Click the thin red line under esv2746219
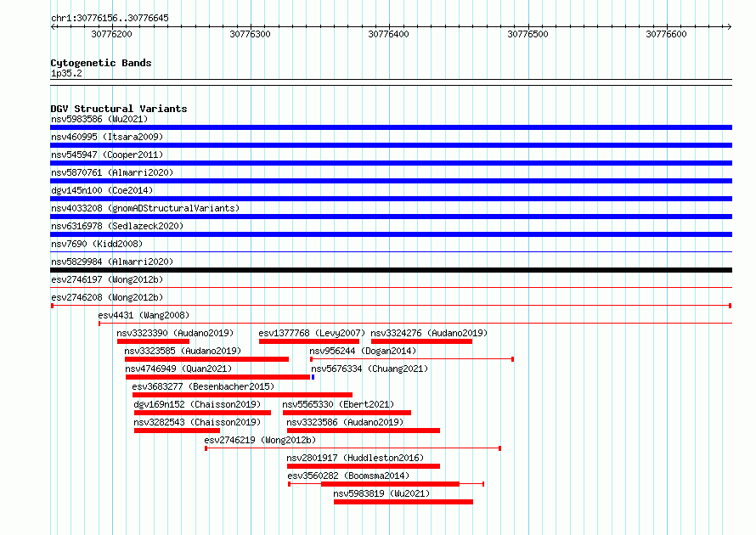This screenshot has width=756, height=535. click(x=353, y=448)
